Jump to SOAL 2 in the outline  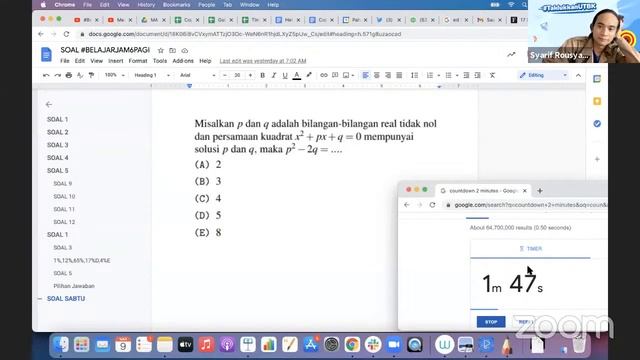coord(58,132)
